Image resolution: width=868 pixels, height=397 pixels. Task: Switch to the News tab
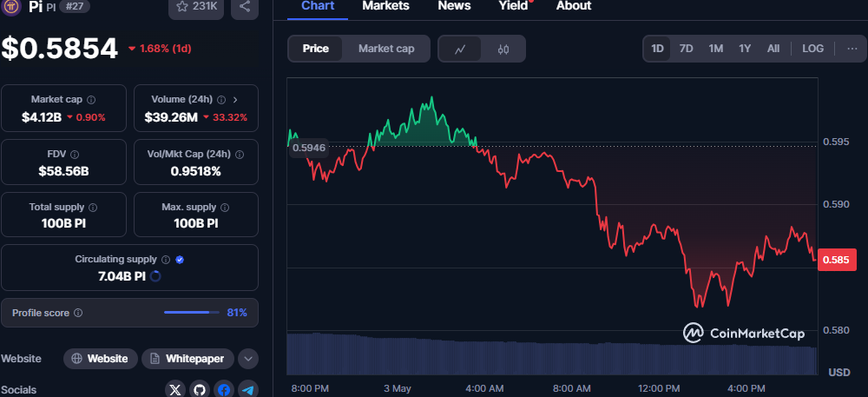454,6
